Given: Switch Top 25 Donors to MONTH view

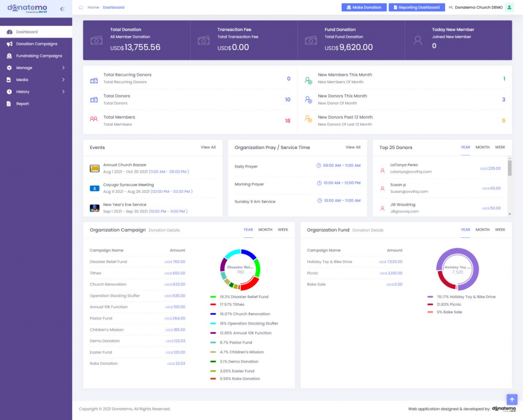Looking at the screenshot, I should pos(482,147).
